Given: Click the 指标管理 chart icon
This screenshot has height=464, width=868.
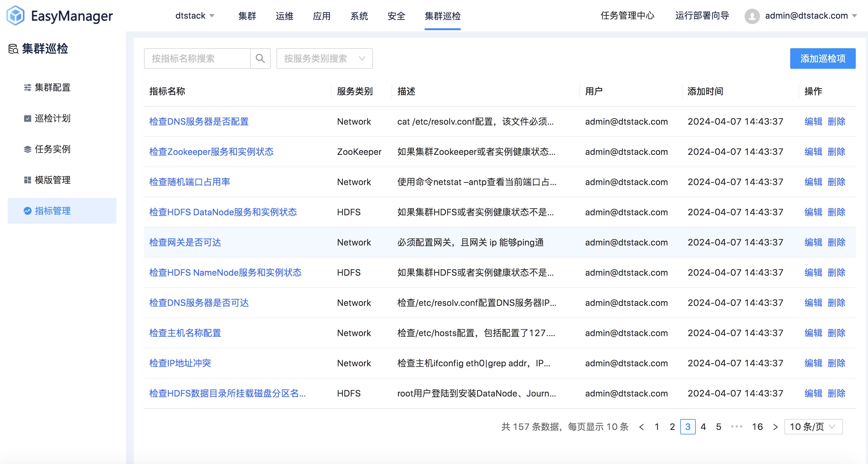Looking at the screenshot, I should pyautogui.click(x=28, y=211).
